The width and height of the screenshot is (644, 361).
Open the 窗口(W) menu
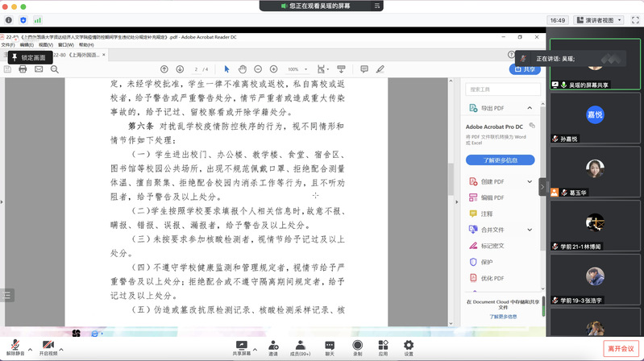[x=66, y=45]
